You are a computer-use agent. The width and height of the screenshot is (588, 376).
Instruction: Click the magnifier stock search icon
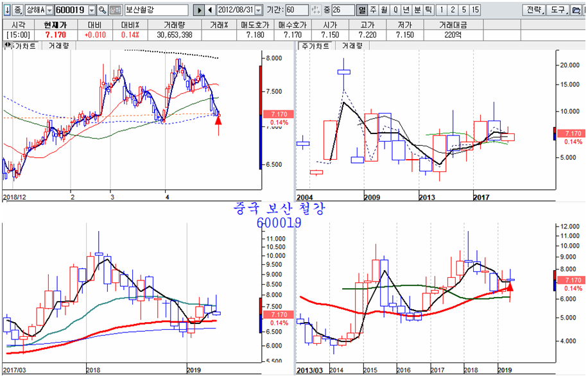[x=102, y=10]
